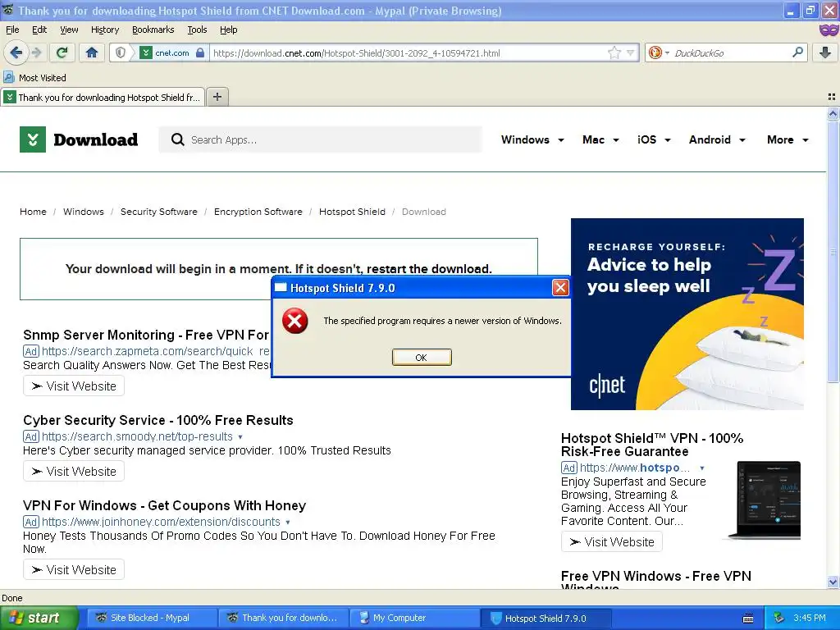
Task: Open URL history dropdown arrow
Action: [631, 52]
